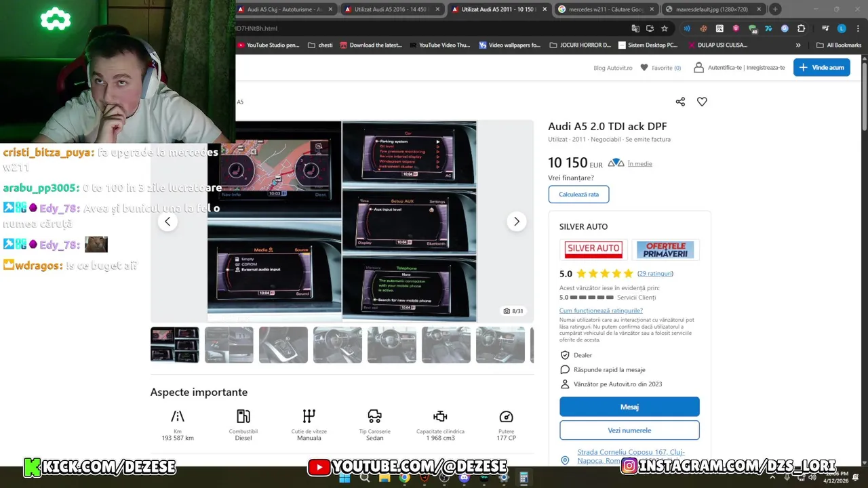Click the Vinde acum button
The height and width of the screenshot is (488, 868).
(822, 67)
